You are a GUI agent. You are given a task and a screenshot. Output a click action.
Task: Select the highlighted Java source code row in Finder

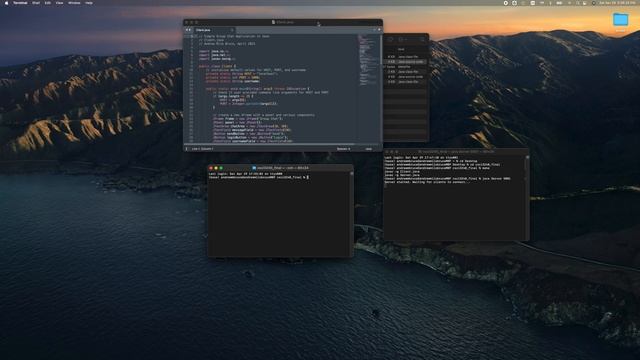[406, 62]
